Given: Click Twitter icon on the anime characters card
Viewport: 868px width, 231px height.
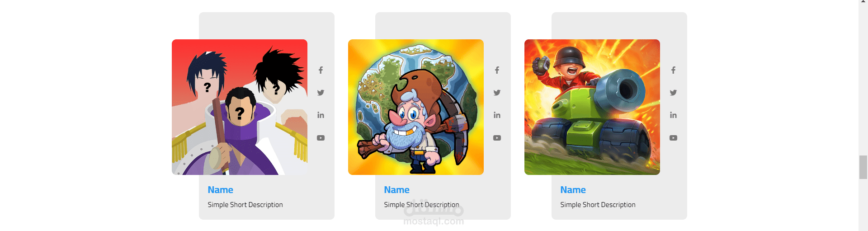Looking at the screenshot, I should [x=321, y=93].
